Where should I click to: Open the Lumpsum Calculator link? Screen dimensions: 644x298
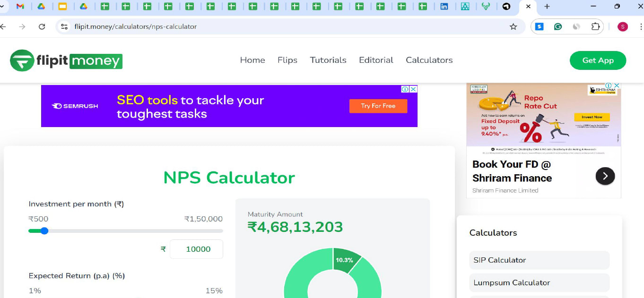539,283
